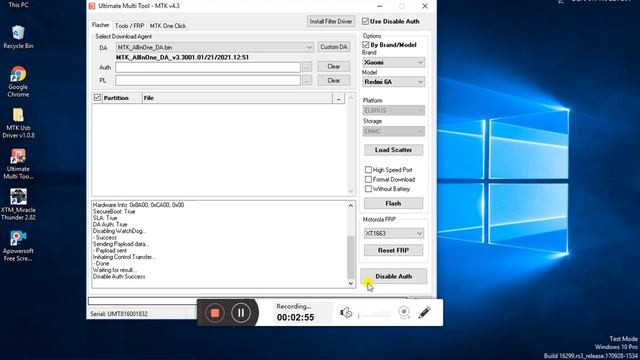Open the Platform dropdown
The width and height of the screenshot is (640, 360).
[393, 110]
